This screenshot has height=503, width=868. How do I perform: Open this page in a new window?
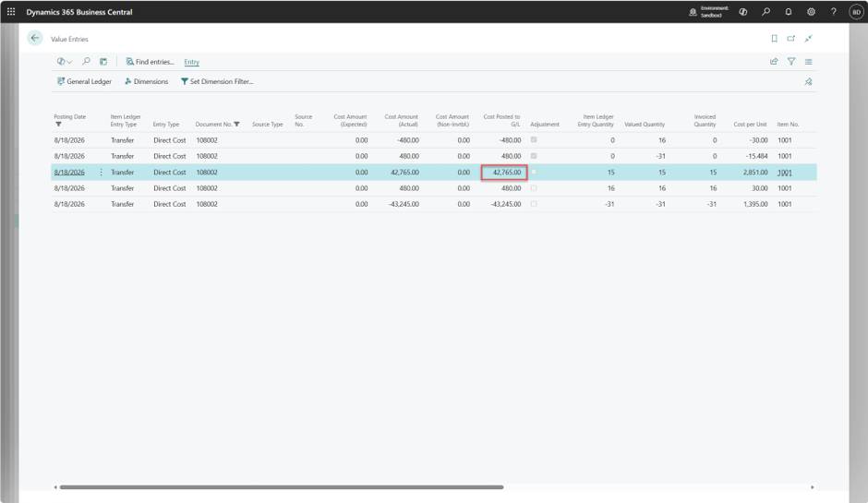click(791, 38)
